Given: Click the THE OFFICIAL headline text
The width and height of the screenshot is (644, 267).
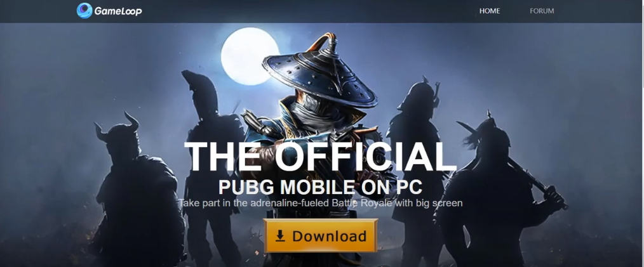Looking at the screenshot, I should (x=320, y=157).
